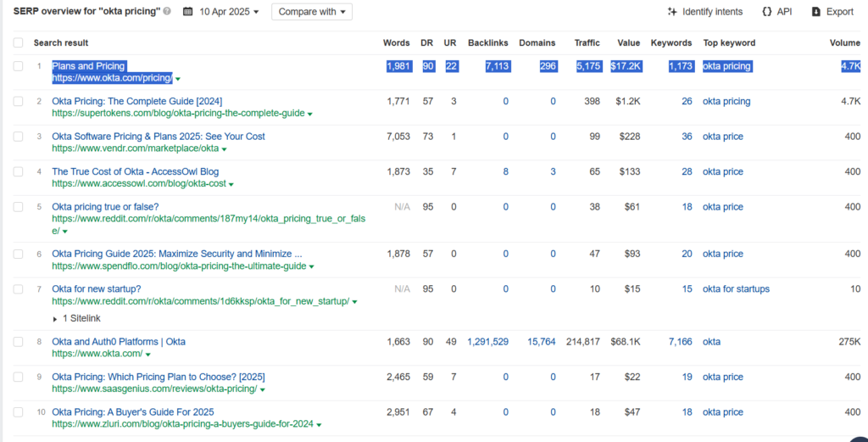Click the Value column header
The image size is (868, 442).
(x=629, y=42)
